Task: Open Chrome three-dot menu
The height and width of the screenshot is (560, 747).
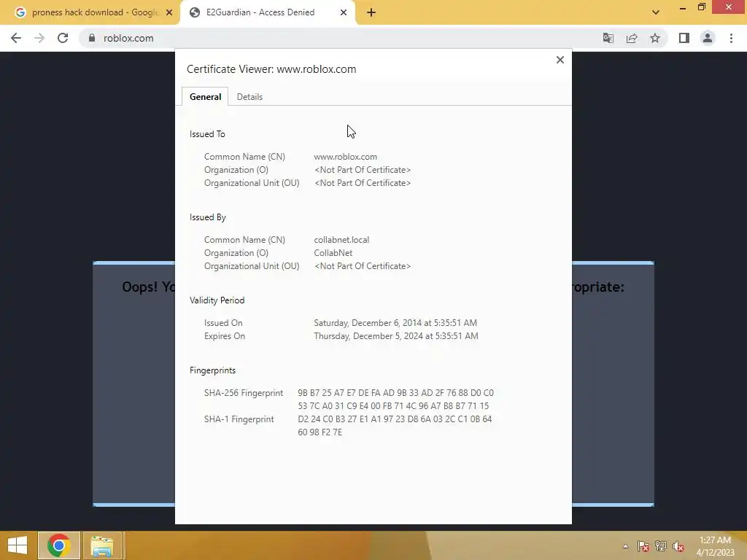Action: [731, 38]
